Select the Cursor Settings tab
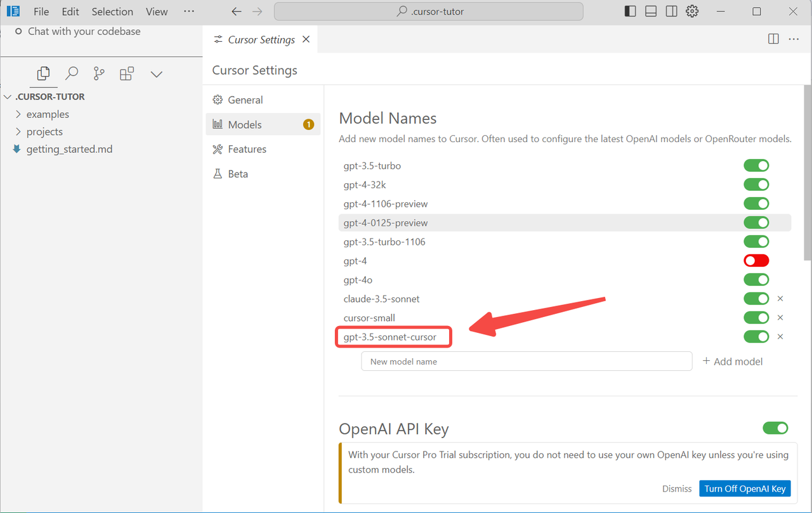 pos(261,39)
